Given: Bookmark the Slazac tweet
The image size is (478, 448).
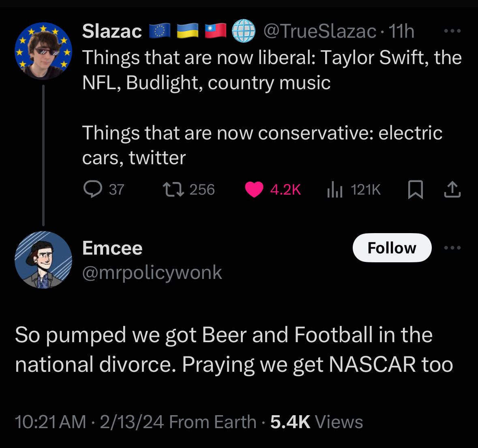Looking at the screenshot, I should point(415,189).
